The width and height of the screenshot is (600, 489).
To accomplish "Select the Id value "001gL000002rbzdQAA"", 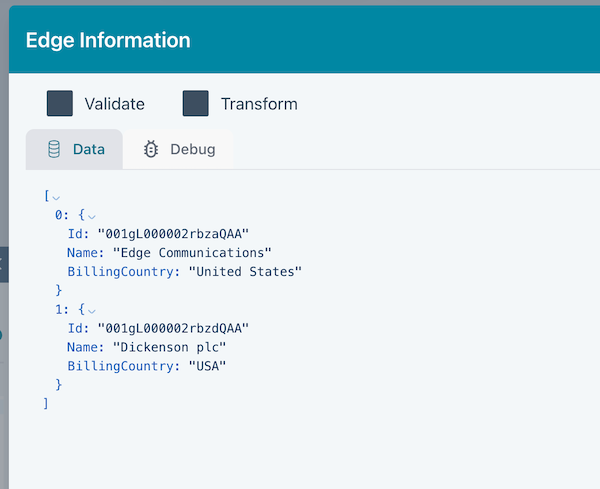I will (172, 328).
